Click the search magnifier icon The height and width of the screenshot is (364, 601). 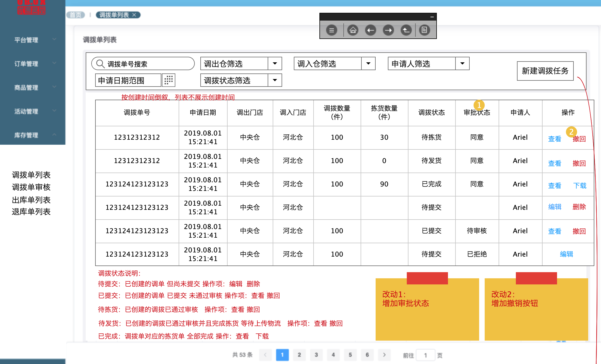[x=100, y=64]
